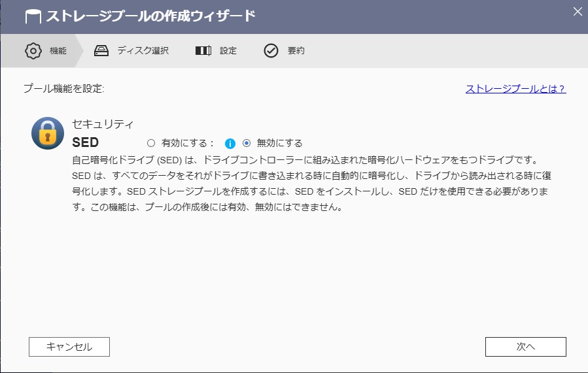588x373 pixels.
Task: Click the gear icon in the 機能 step
Action: coord(33,50)
